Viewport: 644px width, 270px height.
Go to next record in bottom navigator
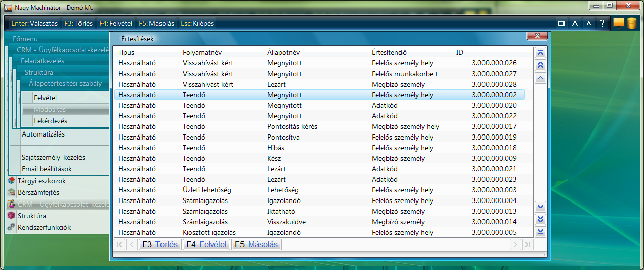coord(515,245)
